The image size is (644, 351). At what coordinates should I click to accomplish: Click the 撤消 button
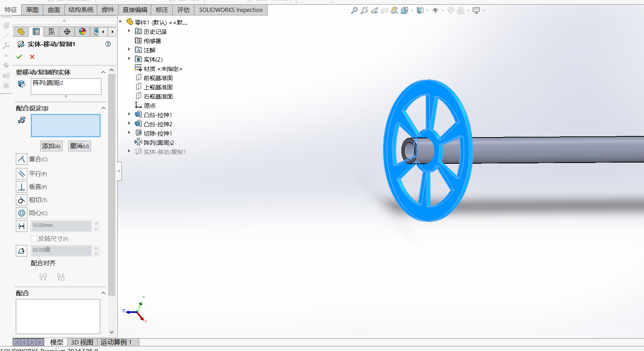pyautogui.click(x=79, y=146)
